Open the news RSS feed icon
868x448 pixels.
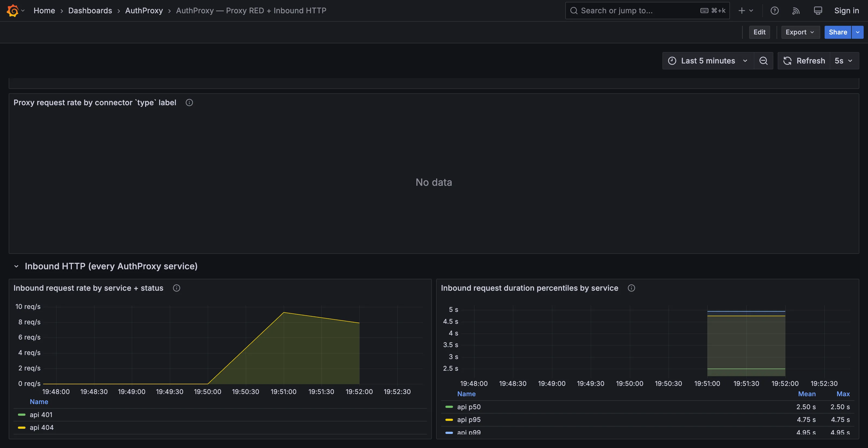tap(796, 11)
